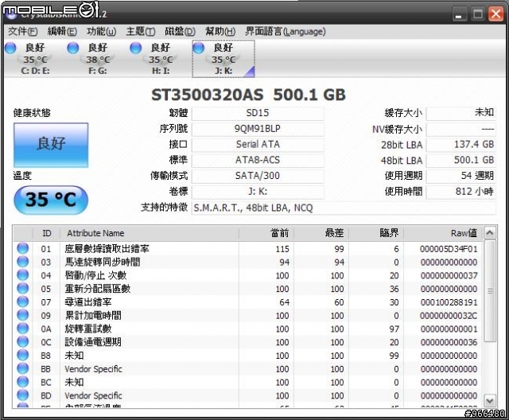Click status icon of attribute 05 row
509x420 pixels.
tap(23, 289)
